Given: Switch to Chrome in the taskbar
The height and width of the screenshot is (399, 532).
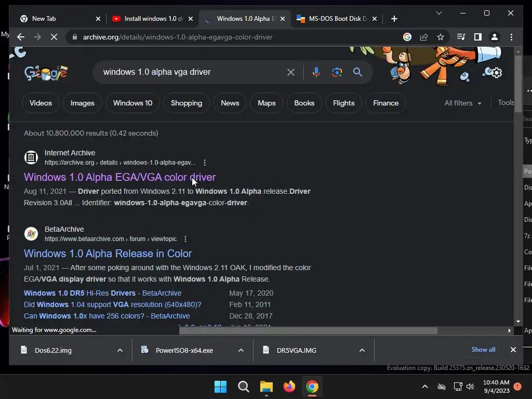Looking at the screenshot, I should pos(312,387).
